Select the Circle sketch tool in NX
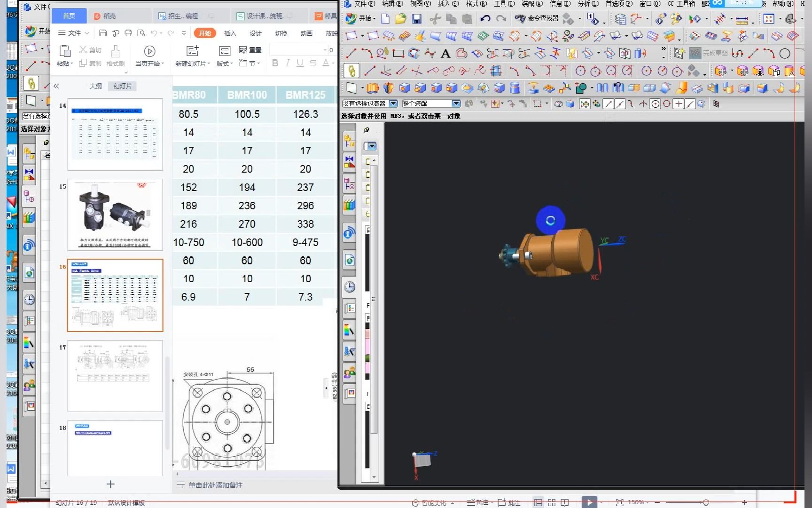This screenshot has height=508, width=812. [x=785, y=54]
